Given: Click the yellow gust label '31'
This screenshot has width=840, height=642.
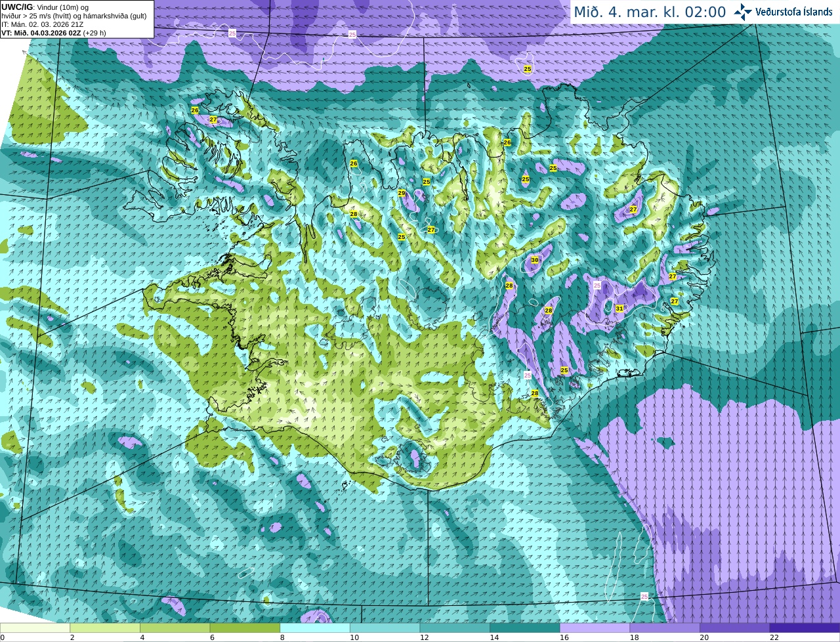Looking at the screenshot, I should click(x=619, y=309).
